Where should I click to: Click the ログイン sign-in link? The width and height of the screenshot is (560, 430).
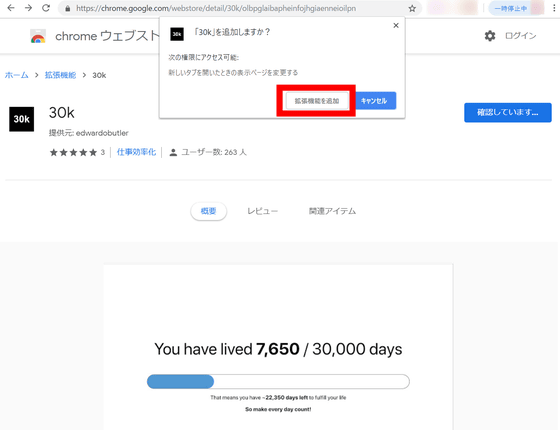coord(520,36)
